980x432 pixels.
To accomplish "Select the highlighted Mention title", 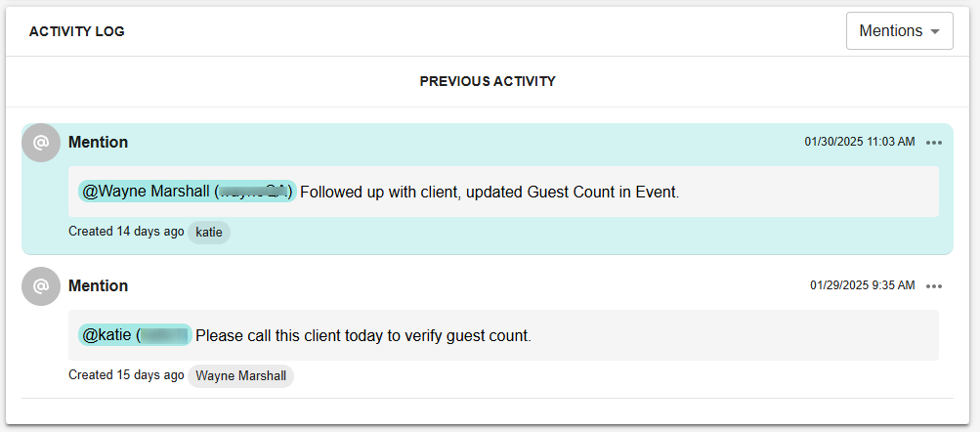I will click(98, 143).
